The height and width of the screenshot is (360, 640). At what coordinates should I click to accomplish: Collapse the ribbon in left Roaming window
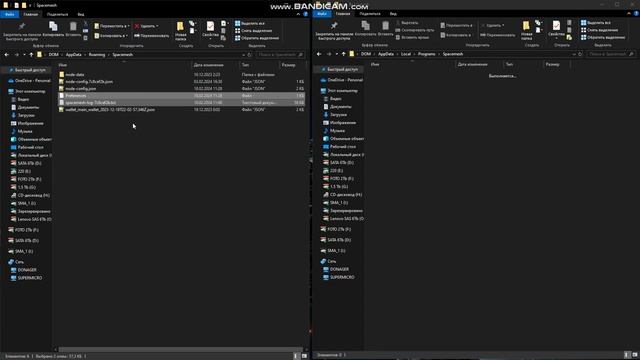tap(298, 14)
